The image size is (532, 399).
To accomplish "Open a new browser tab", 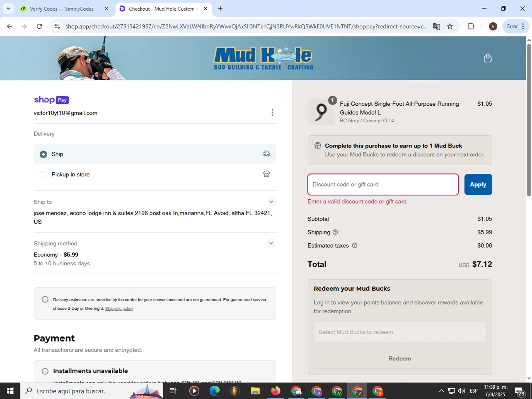I will [x=220, y=9].
